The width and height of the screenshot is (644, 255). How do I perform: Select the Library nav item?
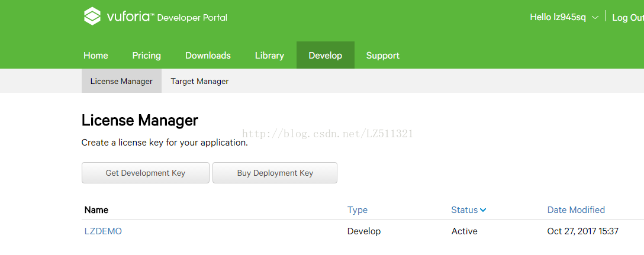[269, 56]
